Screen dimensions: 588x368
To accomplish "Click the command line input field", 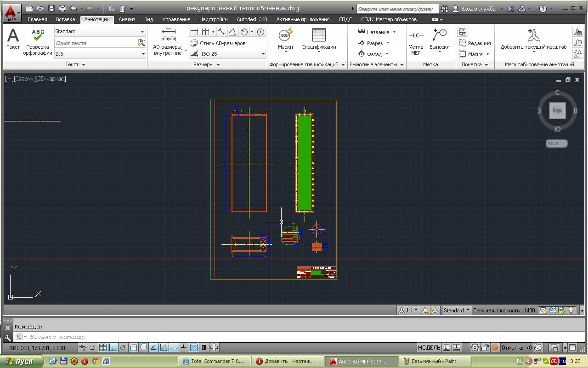I will tap(303, 337).
